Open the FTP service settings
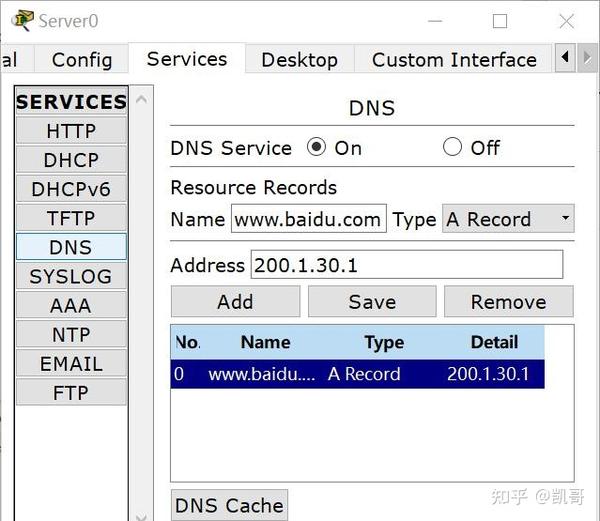The width and height of the screenshot is (600, 521). (x=71, y=392)
